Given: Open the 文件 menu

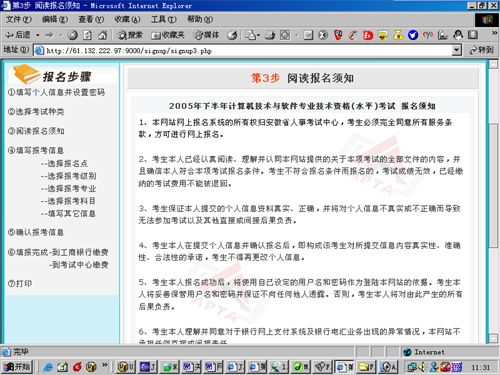Looking at the screenshot, I should 19,19.
